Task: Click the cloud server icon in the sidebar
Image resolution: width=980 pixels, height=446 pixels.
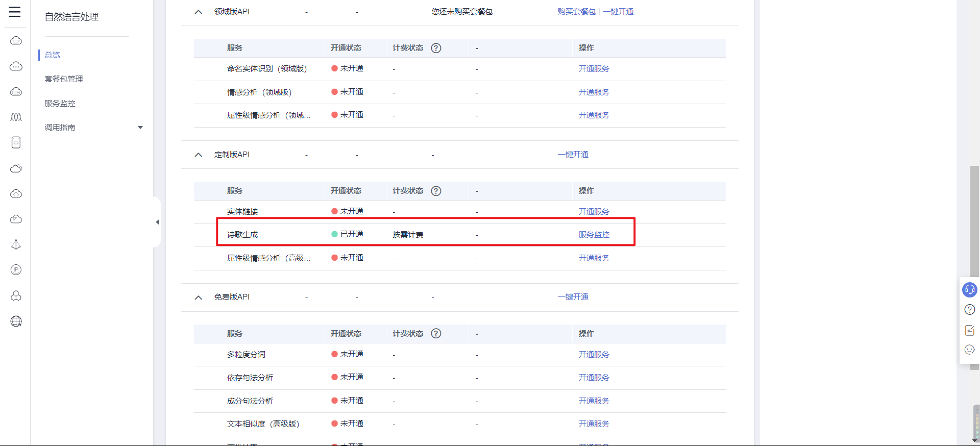Action: click(x=16, y=41)
